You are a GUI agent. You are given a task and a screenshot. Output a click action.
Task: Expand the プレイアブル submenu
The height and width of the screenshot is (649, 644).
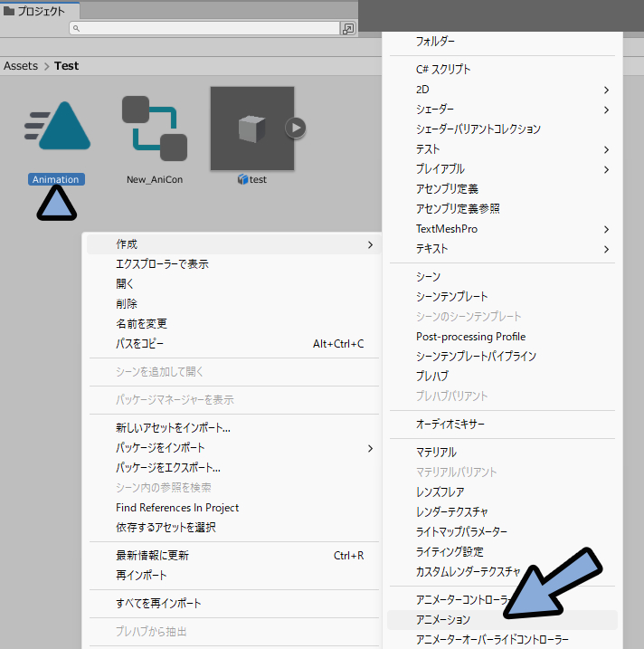502,169
